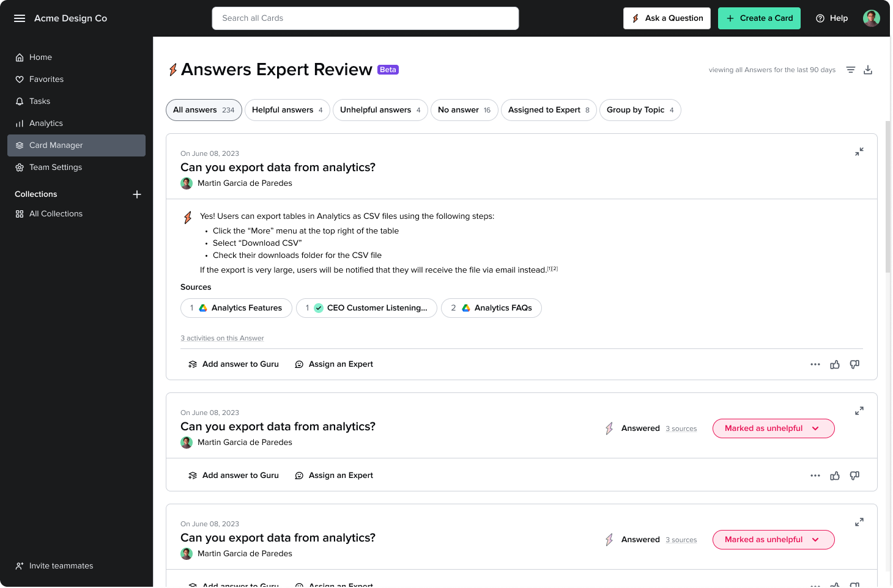Toggle the Assigned to Expert filter

click(548, 110)
